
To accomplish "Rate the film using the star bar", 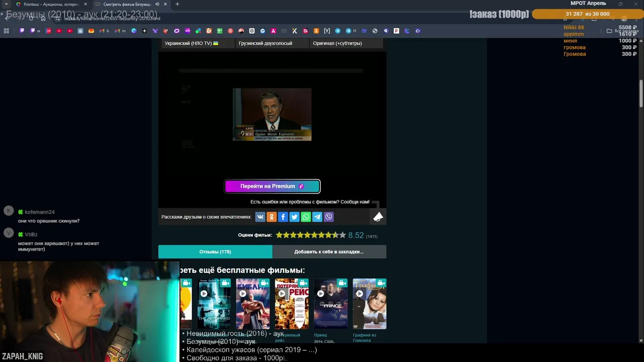I will (x=310, y=235).
